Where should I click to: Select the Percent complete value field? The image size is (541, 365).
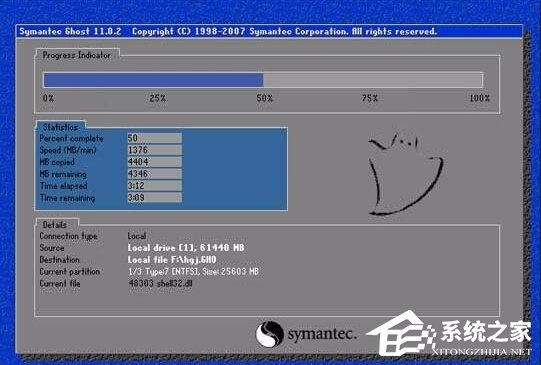pos(155,138)
